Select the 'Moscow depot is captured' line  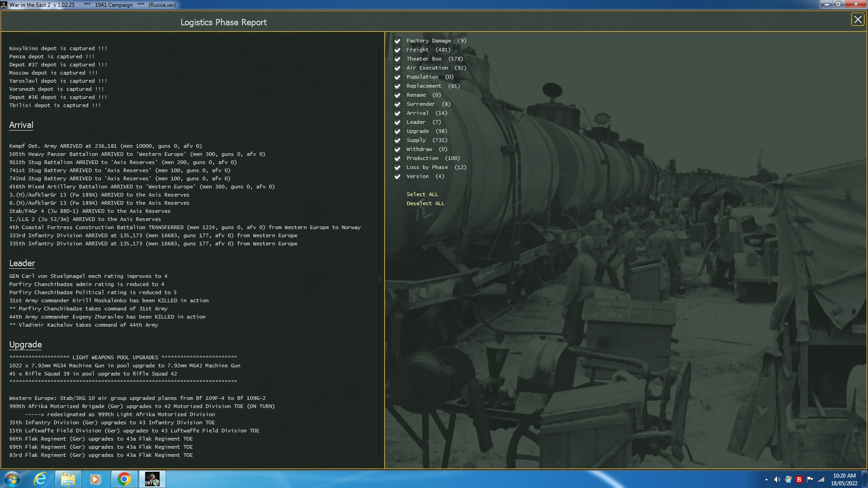tap(53, 73)
